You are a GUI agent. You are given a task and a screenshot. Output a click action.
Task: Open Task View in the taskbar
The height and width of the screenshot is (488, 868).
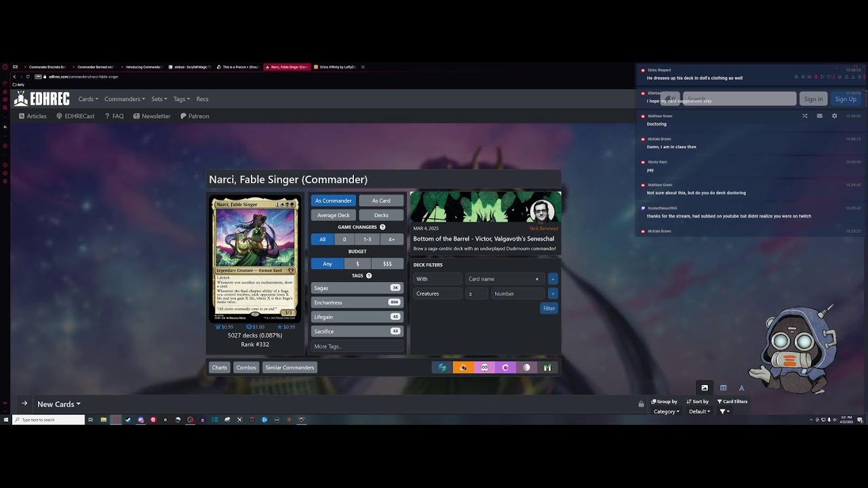(90, 420)
